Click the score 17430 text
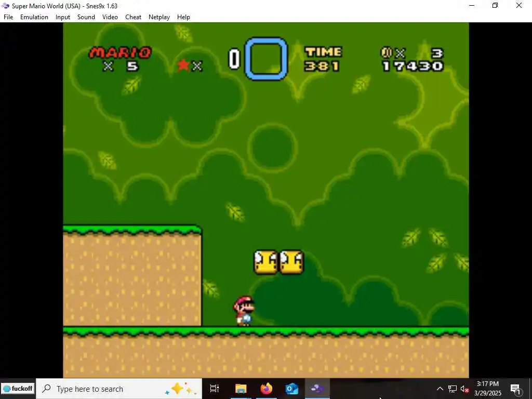The height and width of the screenshot is (399, 532). 413,66
